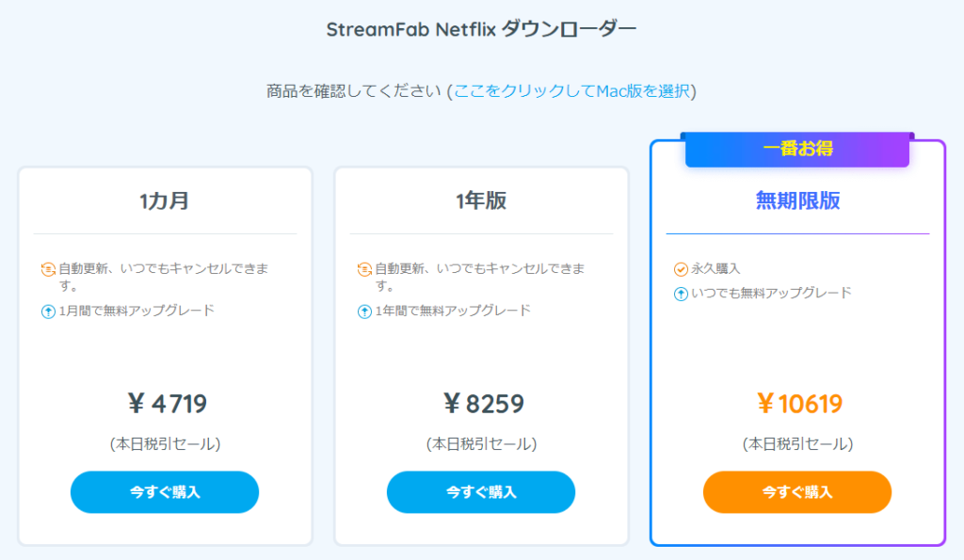964x560 pixels.
Task: Click the orange ¥10619 price
Action: 800,404
